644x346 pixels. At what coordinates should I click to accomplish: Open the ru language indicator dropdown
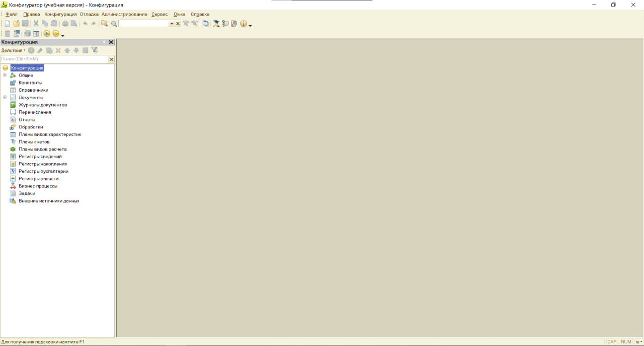click(639, 341)
